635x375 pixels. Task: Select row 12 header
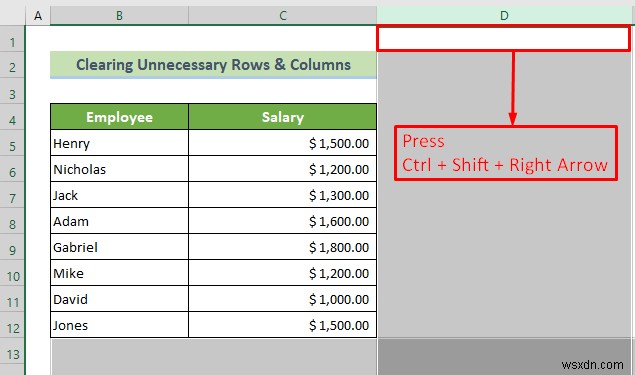coord(12,325)
